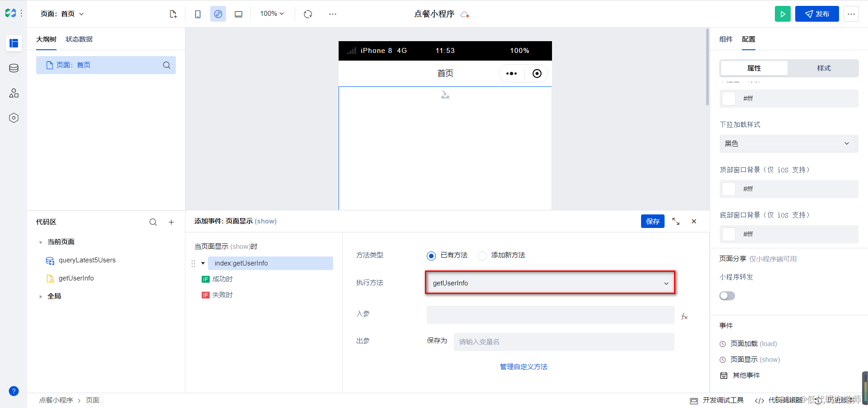
Task: Switch to the 状态数据 tab
Action: (79, 39)
